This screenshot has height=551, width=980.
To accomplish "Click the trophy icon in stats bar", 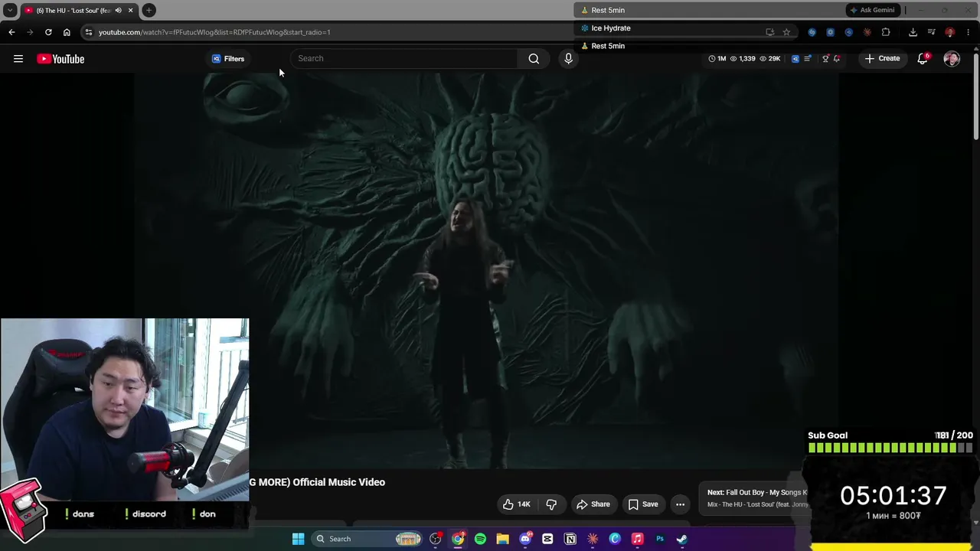I will tap(825, 58).
